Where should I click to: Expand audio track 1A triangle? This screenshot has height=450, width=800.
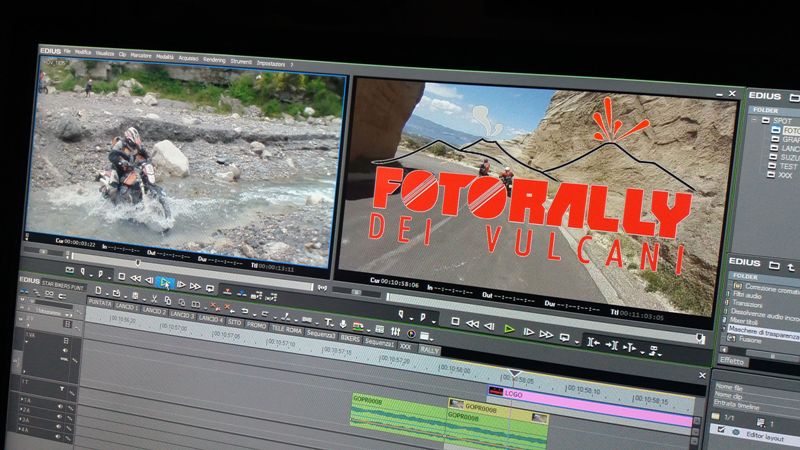pyautogui.click(x=21, y=399)
